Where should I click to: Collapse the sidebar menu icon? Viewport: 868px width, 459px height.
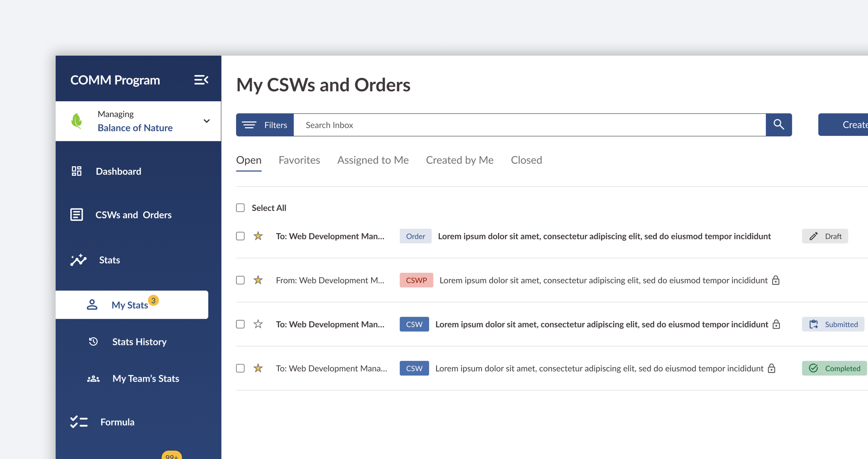coord(201,80)
